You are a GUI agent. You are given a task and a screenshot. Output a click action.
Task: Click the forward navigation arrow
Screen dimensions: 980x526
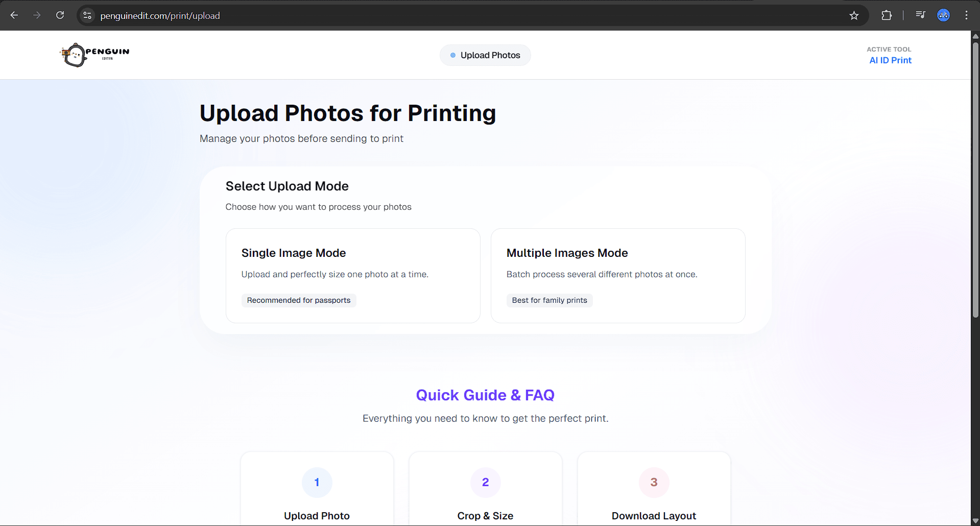(37, 15)
